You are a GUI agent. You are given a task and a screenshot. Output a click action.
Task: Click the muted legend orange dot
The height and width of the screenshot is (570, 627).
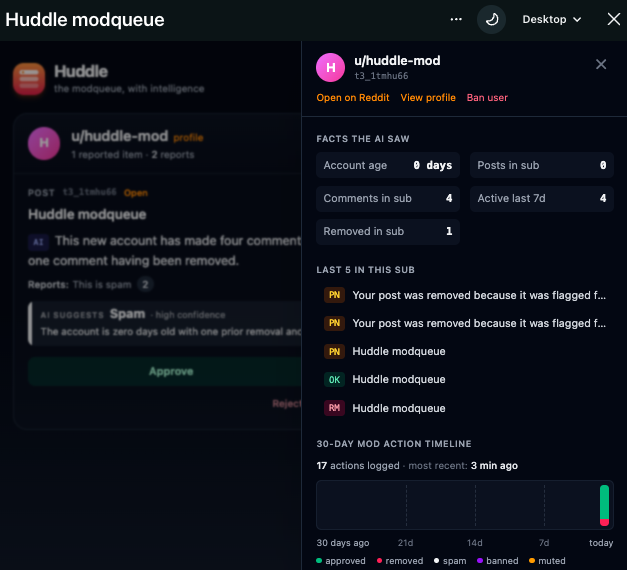tap(532, 561)
